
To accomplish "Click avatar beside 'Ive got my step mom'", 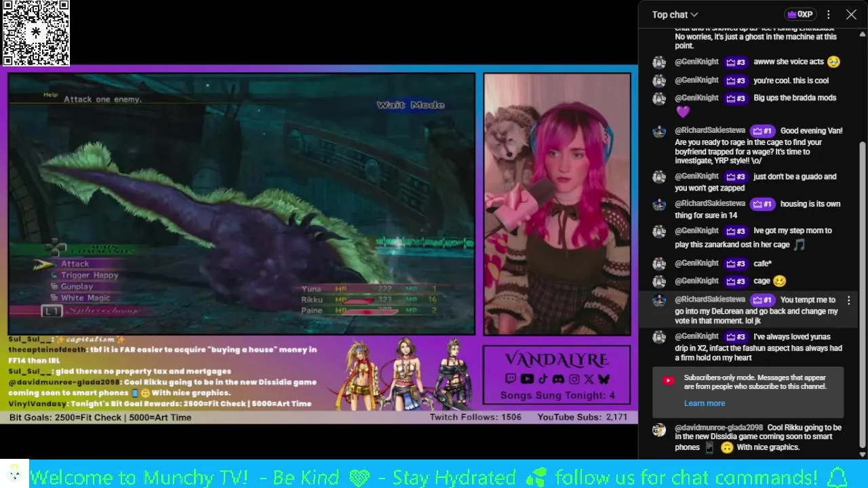I will click(x=658, y=231).
